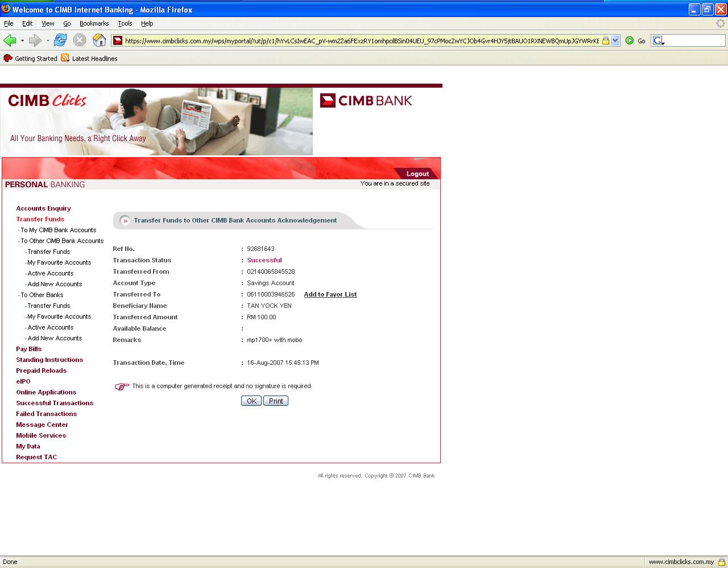This screenshot has height=568, width=728.
Task: Click the remark mp1700+ with mobo
Action: point(275,340)
